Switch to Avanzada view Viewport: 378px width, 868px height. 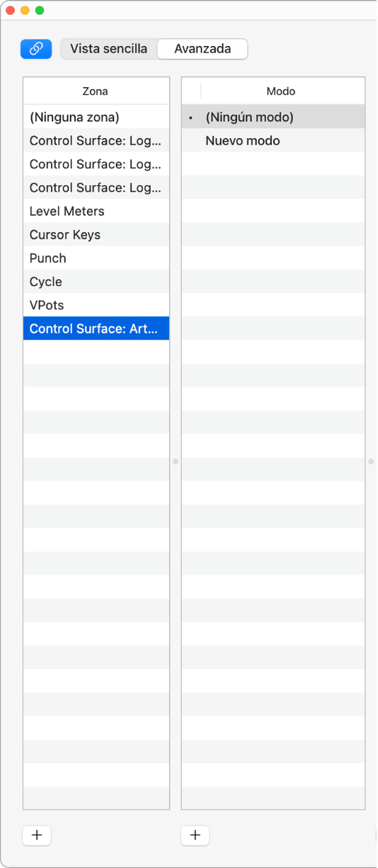(x=202, y=49)
